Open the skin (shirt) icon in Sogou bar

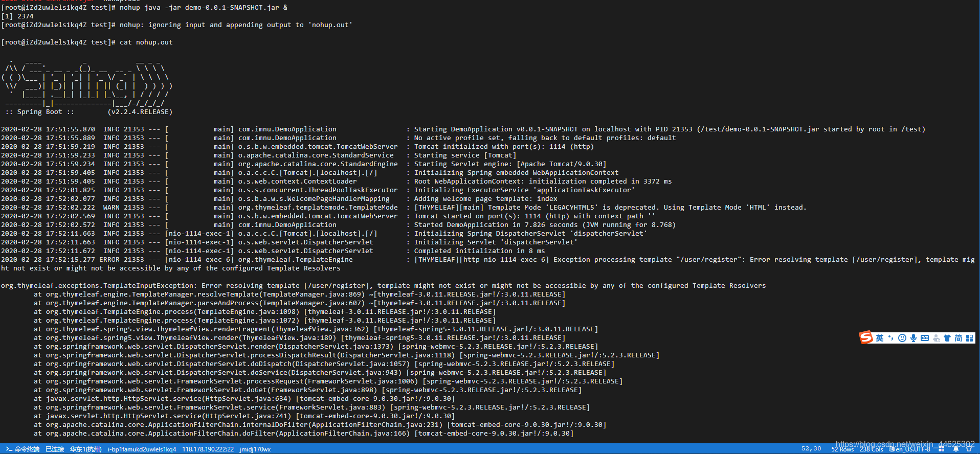point(947,338)
